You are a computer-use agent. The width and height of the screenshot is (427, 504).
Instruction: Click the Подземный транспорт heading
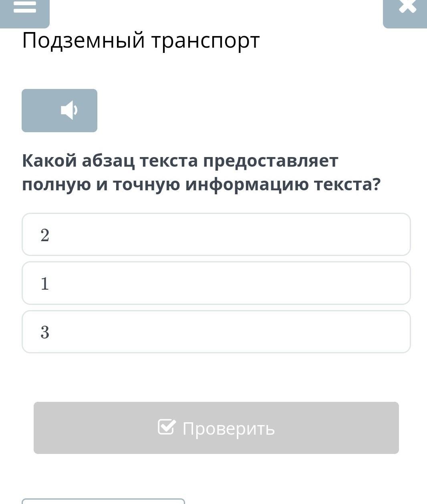point(141,40)
